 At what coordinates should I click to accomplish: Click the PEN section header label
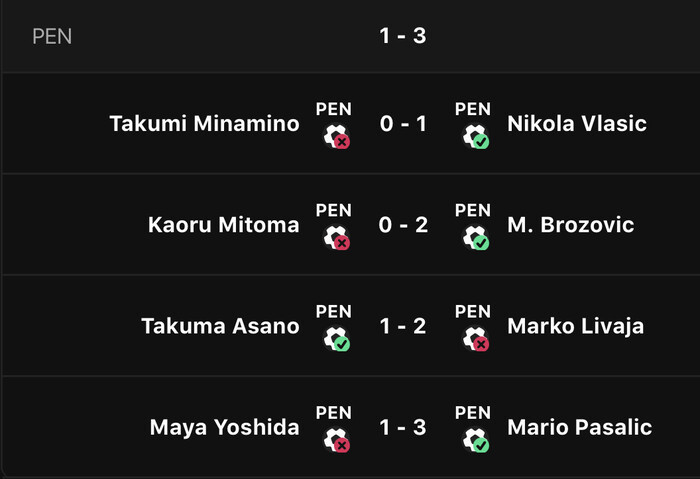(52, 37)
